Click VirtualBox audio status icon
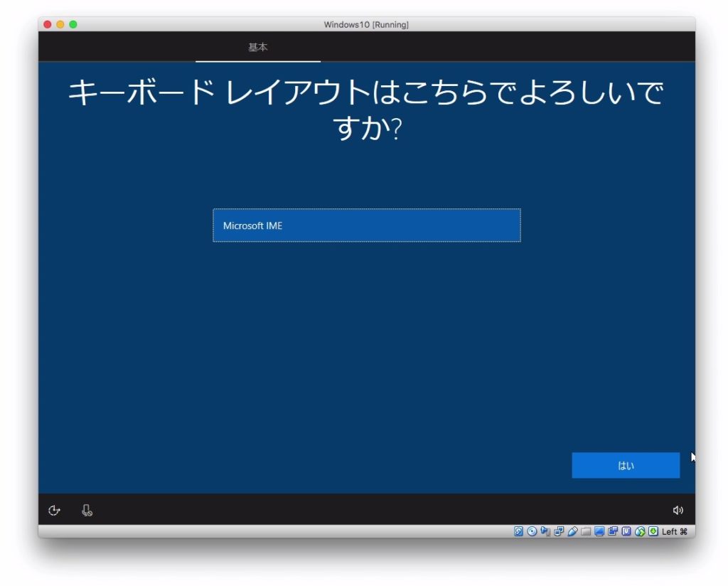 click(x=545, y=531)
